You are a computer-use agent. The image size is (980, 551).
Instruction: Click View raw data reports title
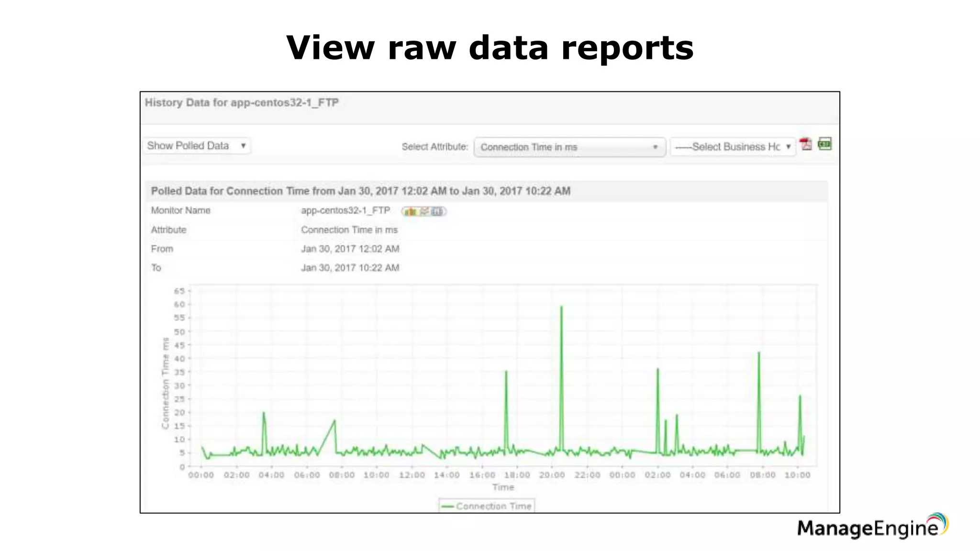click(x=490, y=48)
